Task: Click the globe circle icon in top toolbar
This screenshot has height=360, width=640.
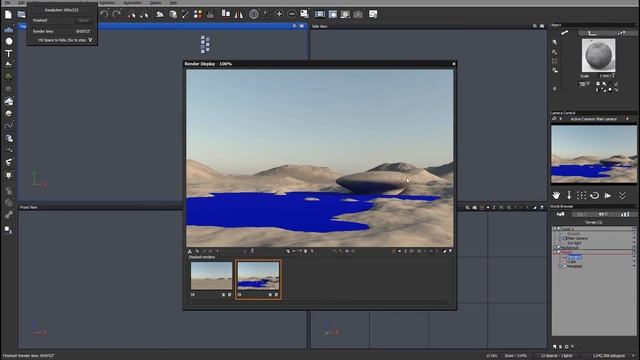Action: [254, 15]
